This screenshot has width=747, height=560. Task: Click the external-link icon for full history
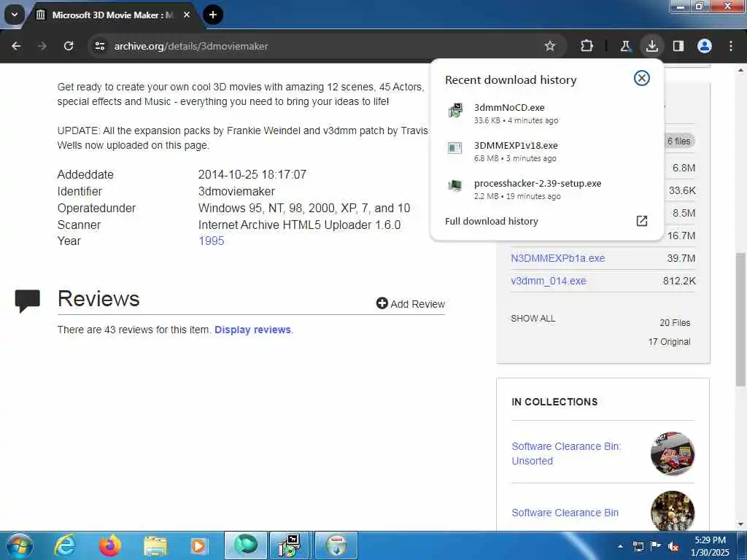pyautogui.click(x=642, y=221)
